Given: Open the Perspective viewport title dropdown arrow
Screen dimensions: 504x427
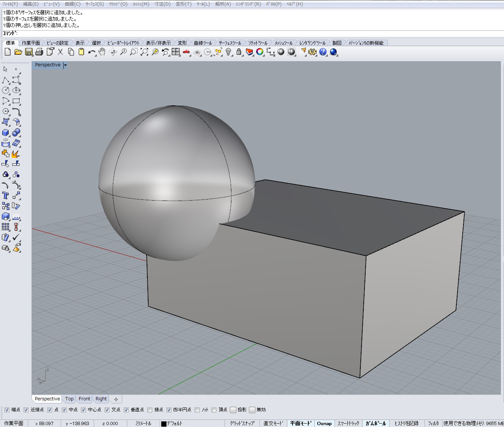Looking at the screenshot, I should tap(65, 65).
